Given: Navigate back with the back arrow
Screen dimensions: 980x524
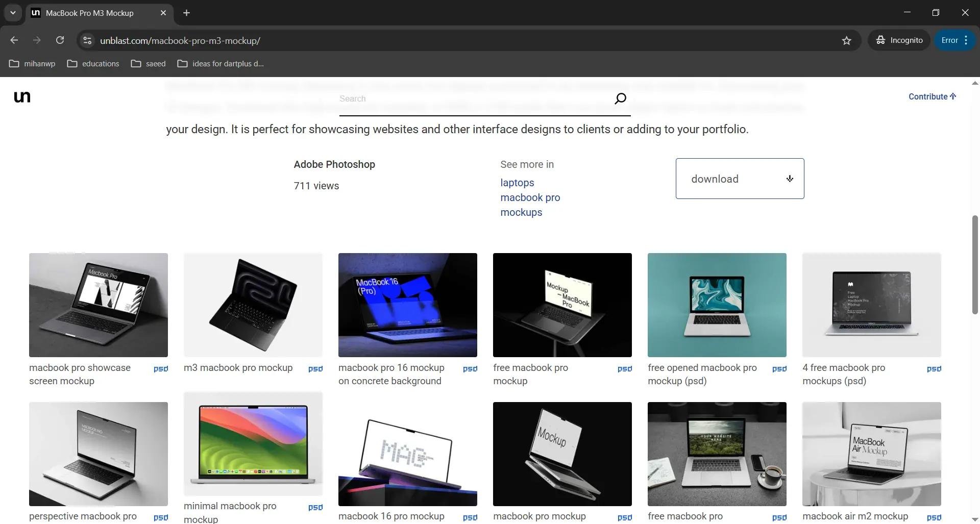Looking at the screenshot, I should click(x=14, y=40).
